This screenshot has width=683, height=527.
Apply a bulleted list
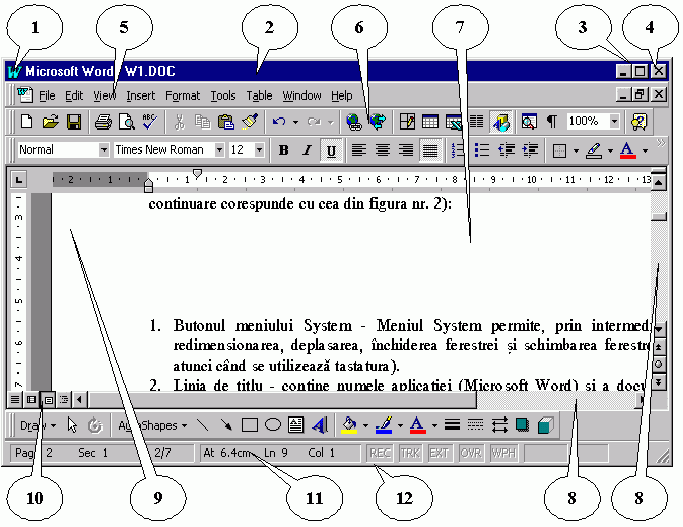(x=482, y=150)
